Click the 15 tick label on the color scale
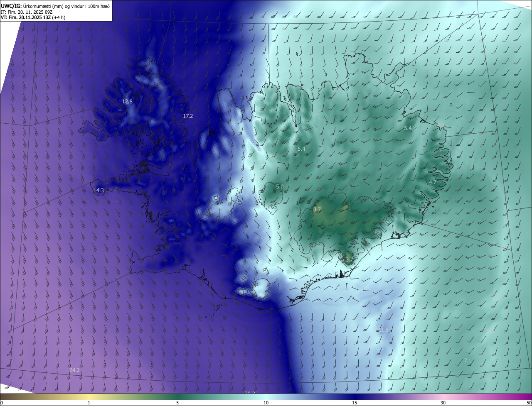The image size is (532, 406). (355, 403)
